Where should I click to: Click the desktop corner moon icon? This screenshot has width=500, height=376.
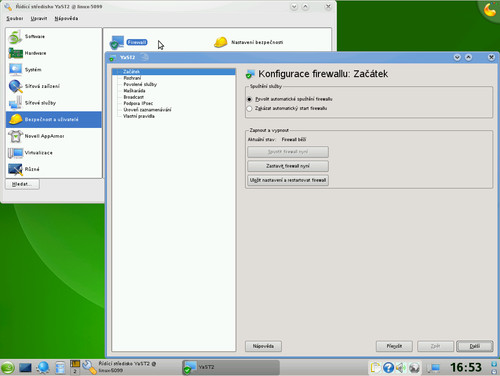tap(490, 9)
